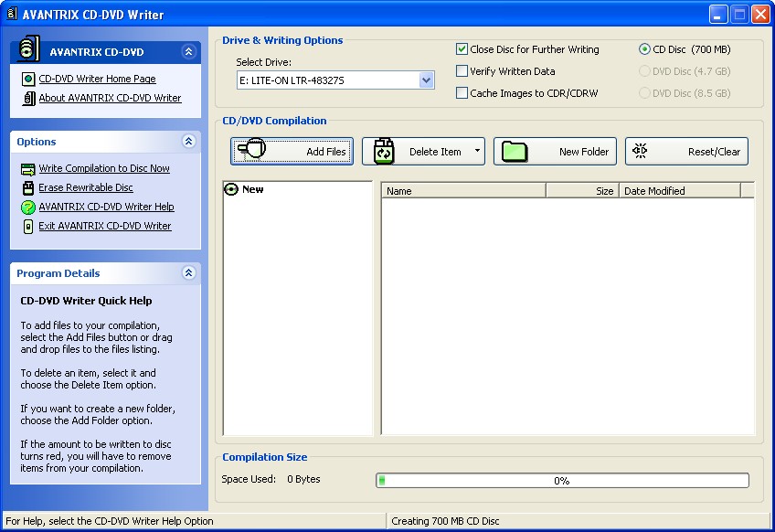The width and height of the screenshot is (775, 532).
Task: Click the New Folder button
Action: [555, 152]
